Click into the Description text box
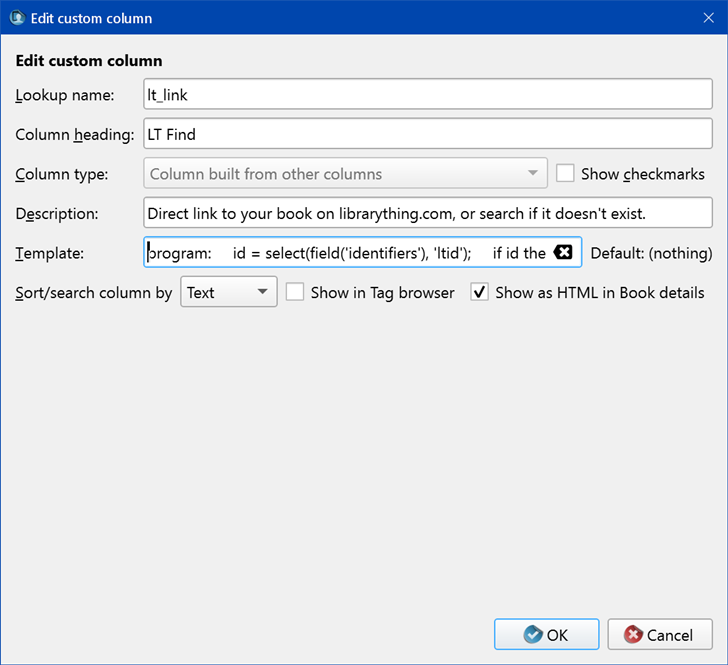The image size is (728, 665). point(428,213)
